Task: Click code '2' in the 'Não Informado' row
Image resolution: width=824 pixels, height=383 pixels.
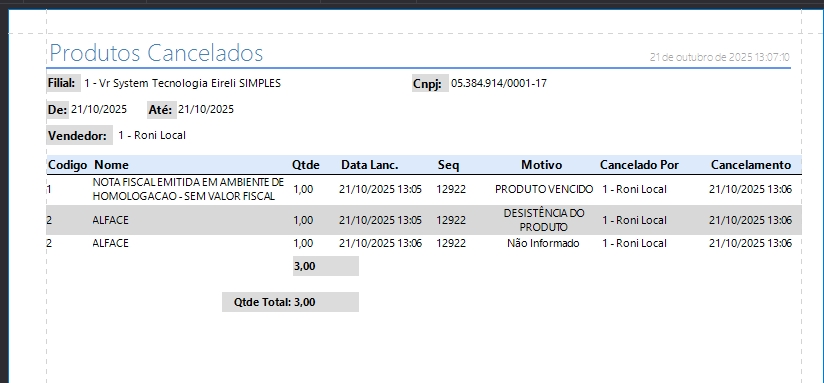Action: (x=49, y=243)
